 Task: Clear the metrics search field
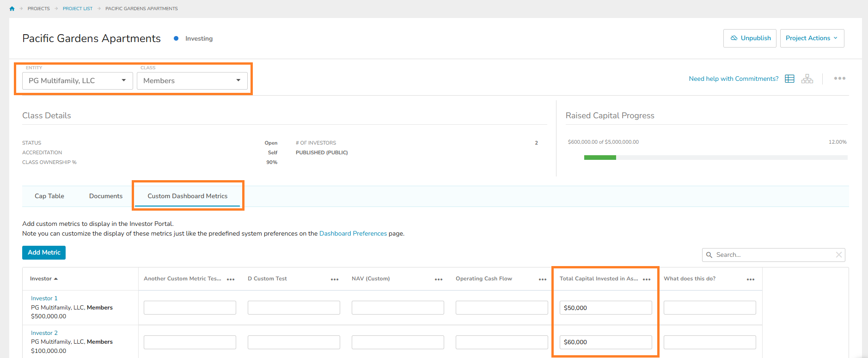pos(838,255)
